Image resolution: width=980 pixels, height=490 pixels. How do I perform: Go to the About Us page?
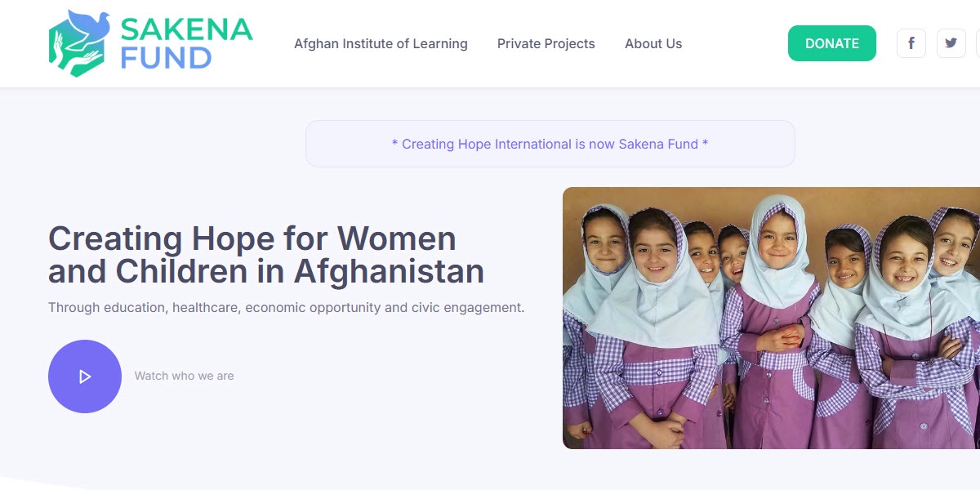(x=653, y=44)
